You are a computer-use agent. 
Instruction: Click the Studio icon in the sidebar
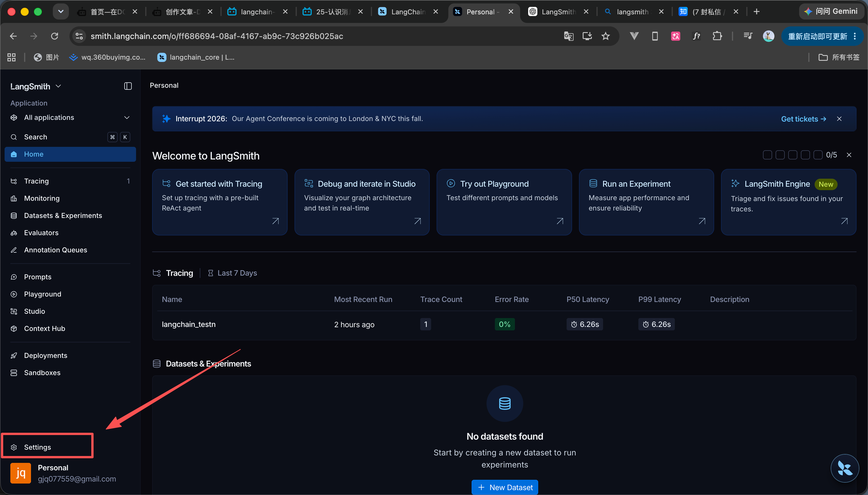point(13,311)
